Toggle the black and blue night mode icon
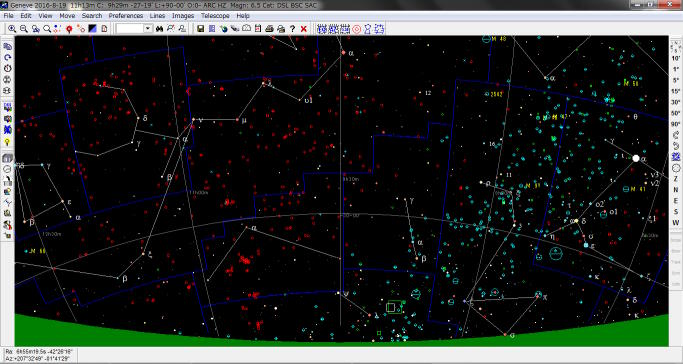The width and height of the screenshot is (683, 364). [92, 29]
